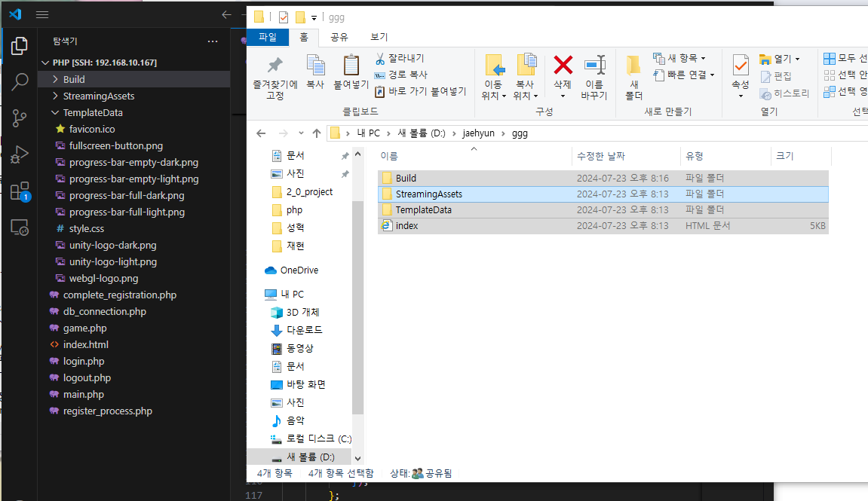
Task: Open the VS Code Search view icon
Action: [20, 82]
